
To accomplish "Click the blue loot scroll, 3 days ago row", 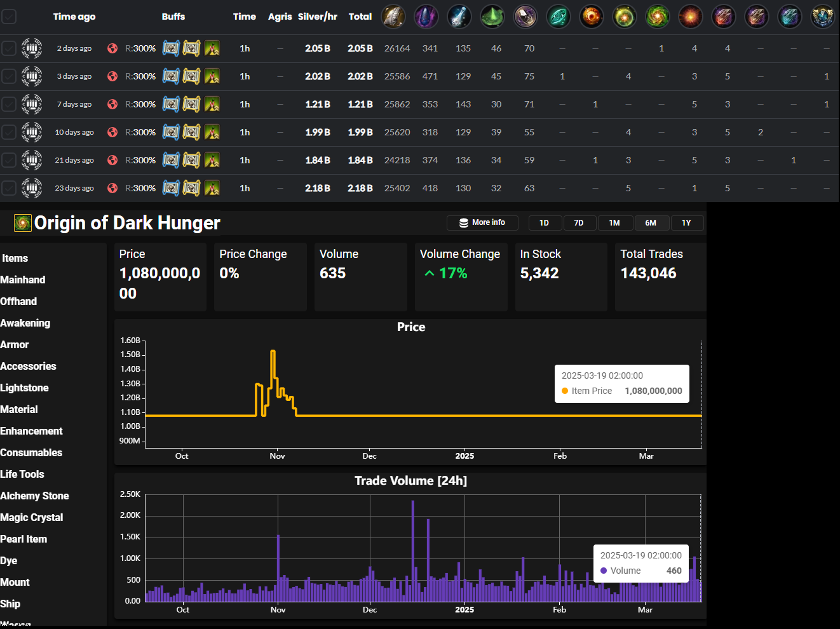I will tap(171, 76).
